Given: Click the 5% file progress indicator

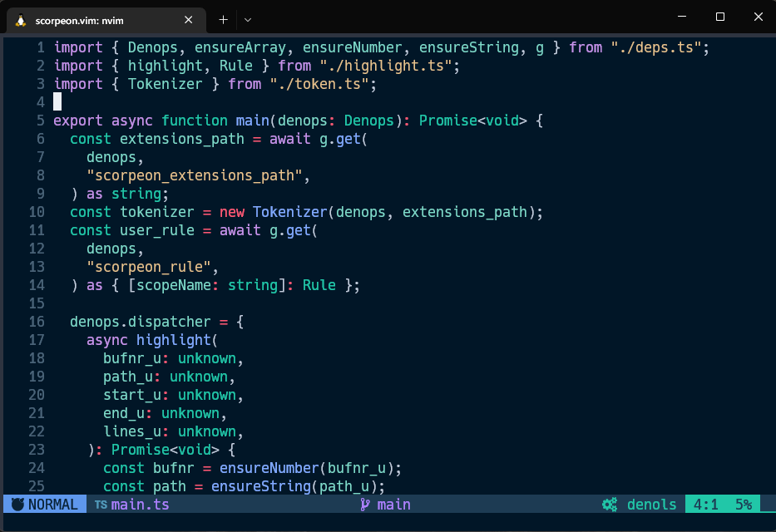Looking at the screenshot, I should [x=744, y=505].
